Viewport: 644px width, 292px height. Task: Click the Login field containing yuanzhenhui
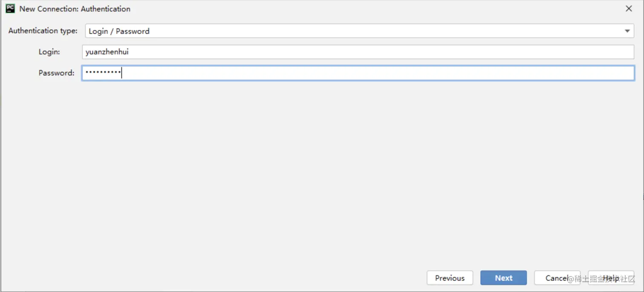358,52
